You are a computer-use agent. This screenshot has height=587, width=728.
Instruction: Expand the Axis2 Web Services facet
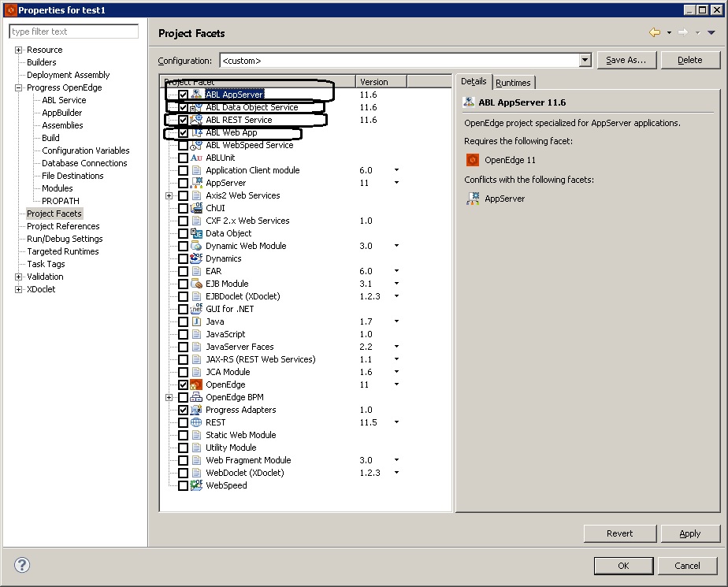pos(169,195)
